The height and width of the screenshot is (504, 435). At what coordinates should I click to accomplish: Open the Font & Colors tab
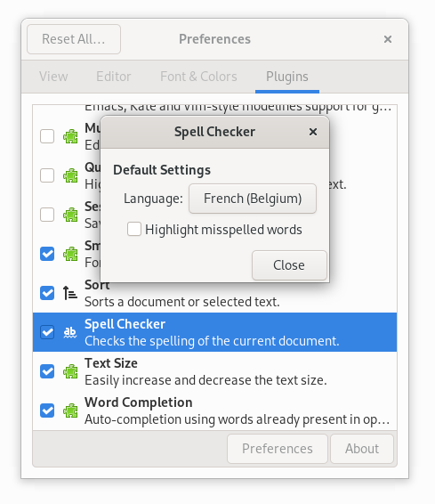[198, 77]
